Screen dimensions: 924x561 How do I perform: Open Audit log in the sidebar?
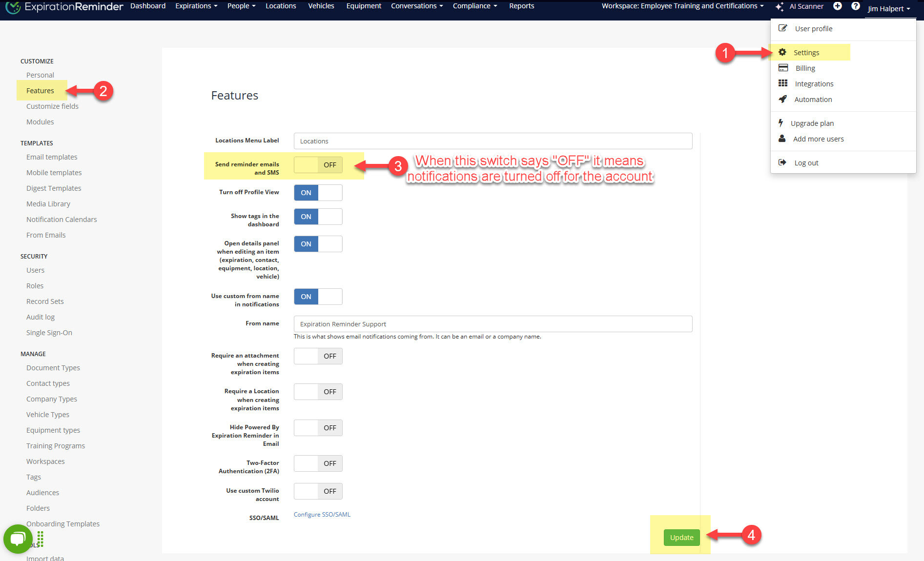pos(41,317)
